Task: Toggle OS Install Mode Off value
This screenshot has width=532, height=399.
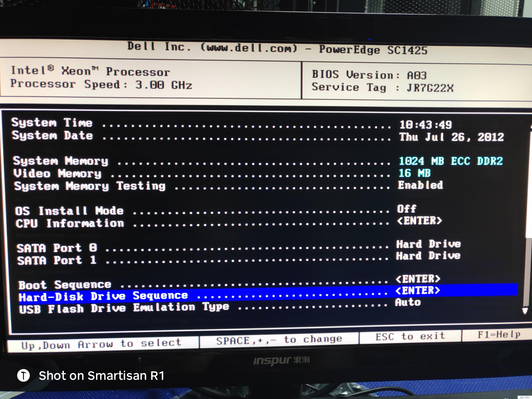Action: (407, 209)
